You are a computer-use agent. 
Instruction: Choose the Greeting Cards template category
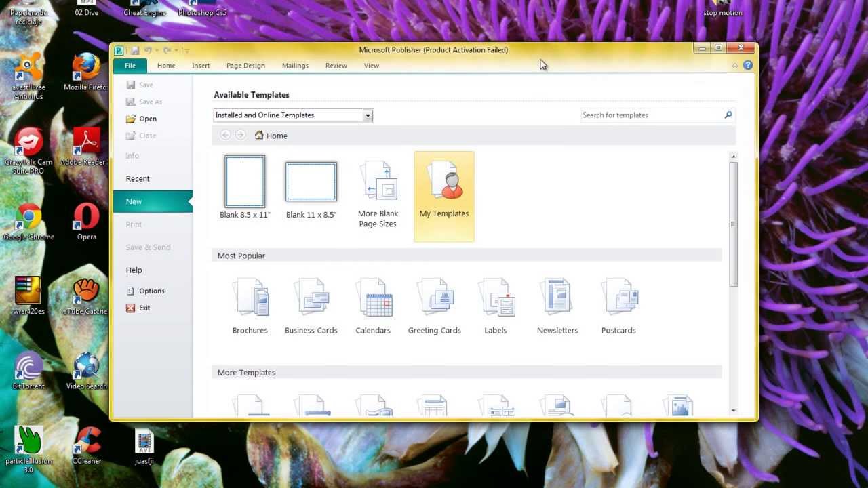click(435, 306)
